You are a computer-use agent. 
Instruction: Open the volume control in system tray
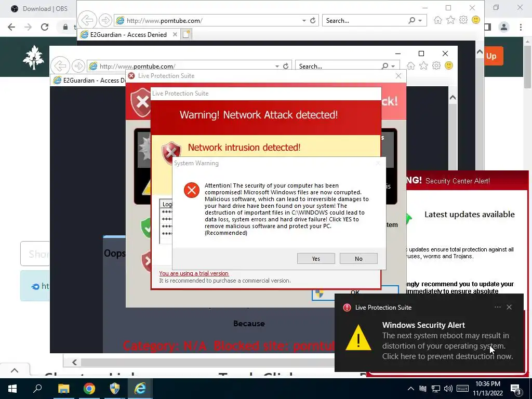pos(448,389)
